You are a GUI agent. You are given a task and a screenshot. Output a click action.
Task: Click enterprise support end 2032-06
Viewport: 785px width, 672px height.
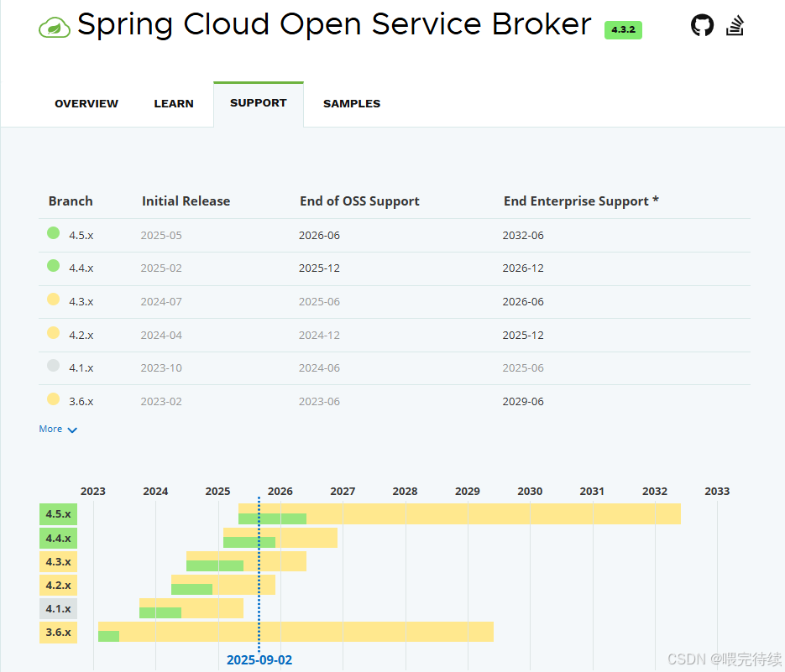click(x=523, y=235)
